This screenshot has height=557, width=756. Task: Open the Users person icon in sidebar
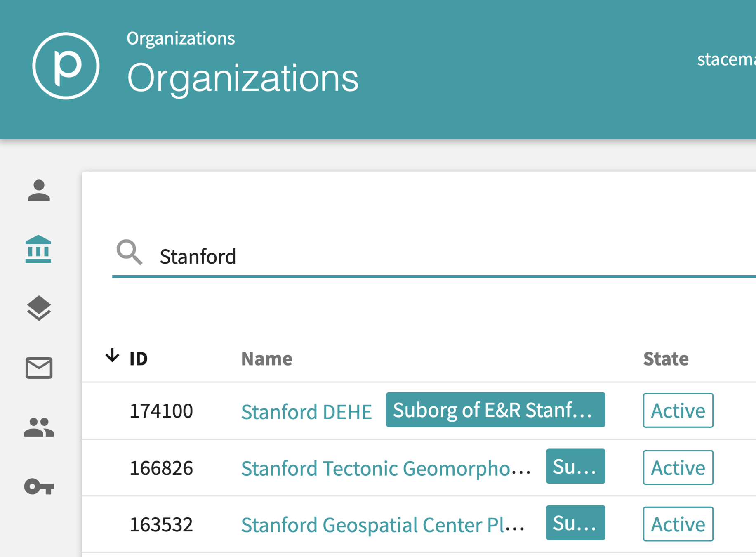pyautogui.click(x=39, y=191)
